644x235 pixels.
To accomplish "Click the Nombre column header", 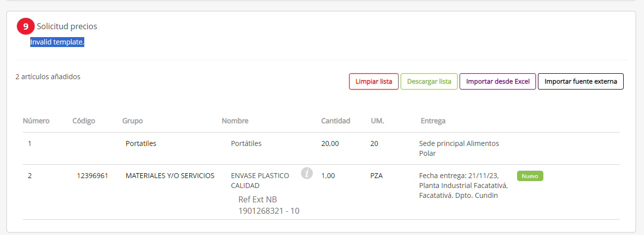I will coord(235,121).
